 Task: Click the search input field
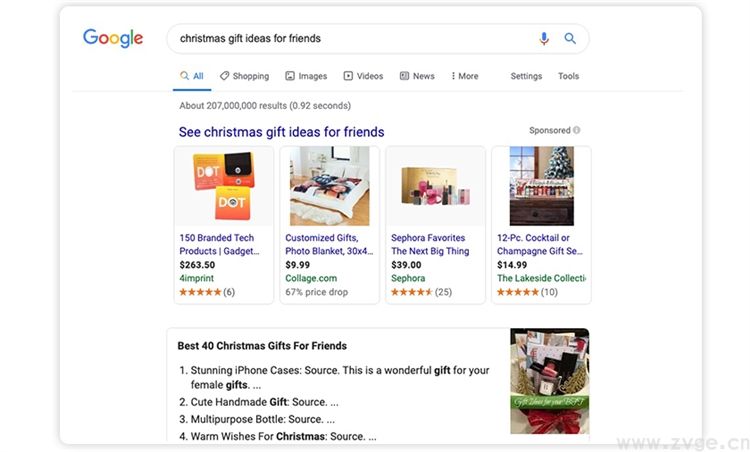(350, 39)
